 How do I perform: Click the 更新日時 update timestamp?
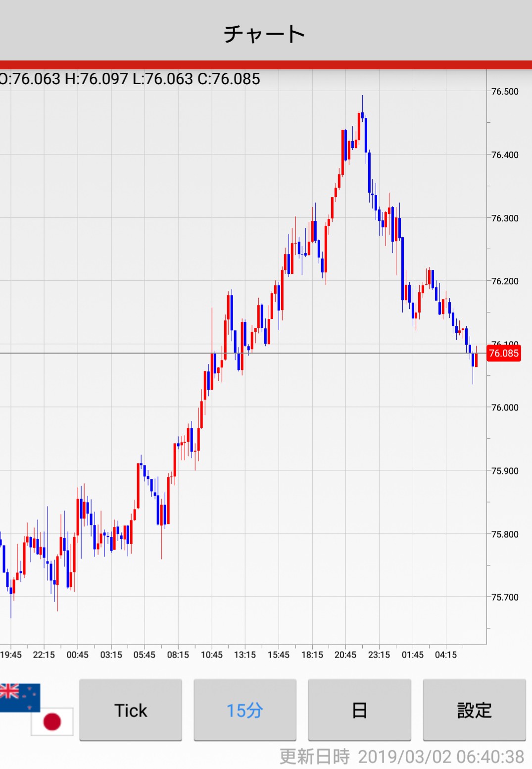pyautogui.click(x=401, y=756)
